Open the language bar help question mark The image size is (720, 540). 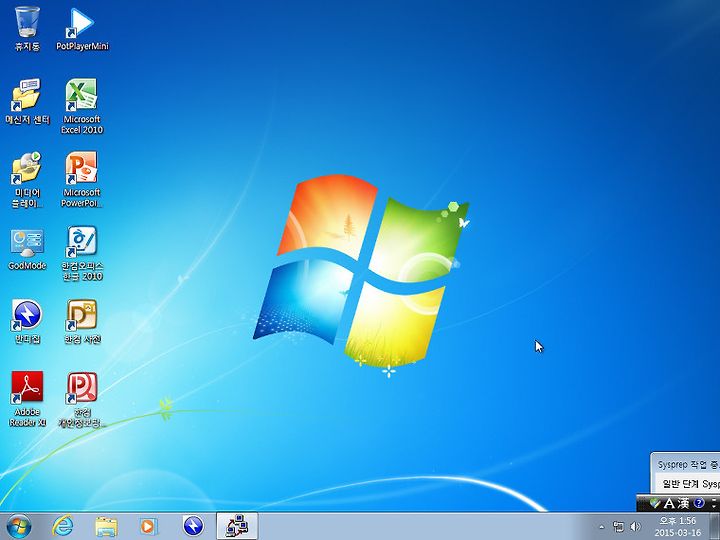[x=699, y=503]
